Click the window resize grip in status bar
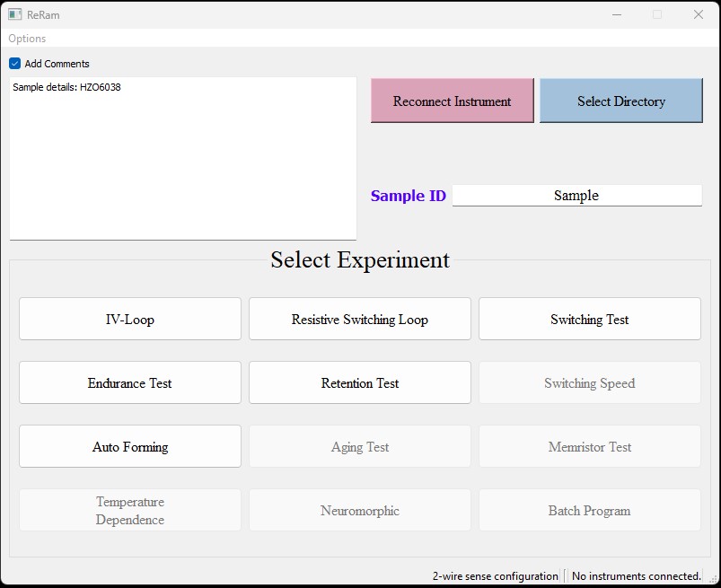This screenshot has width=721, height=588. click(712, 578)
